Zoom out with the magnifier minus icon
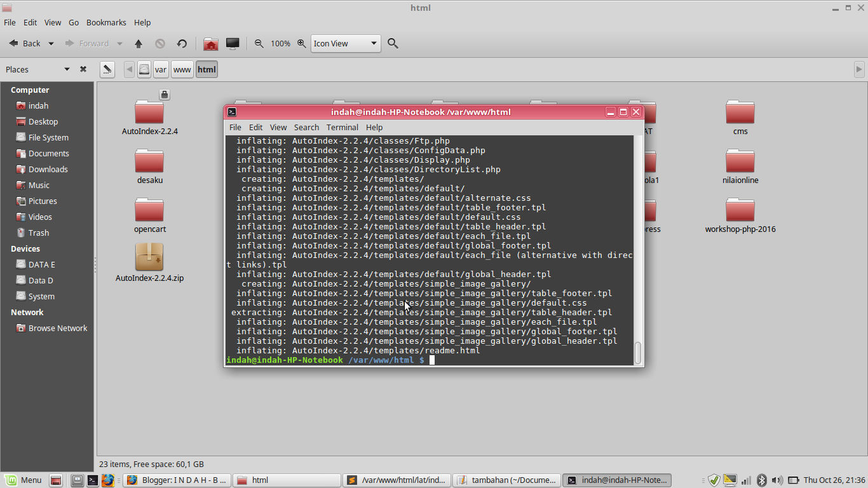Image resolution: width=868 pixels, height=488 pixels. pyautogui.click(x=259, y=43)
